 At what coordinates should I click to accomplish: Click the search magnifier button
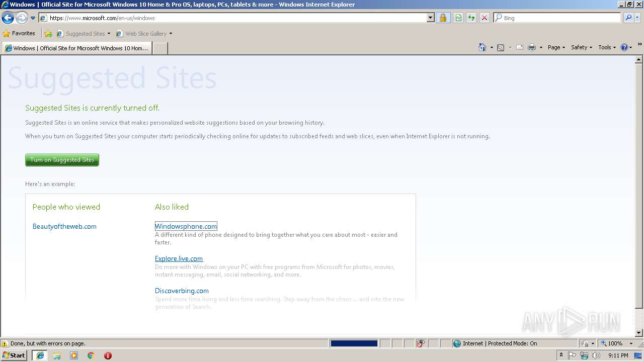pyautogui.click(x=628, y=18)
